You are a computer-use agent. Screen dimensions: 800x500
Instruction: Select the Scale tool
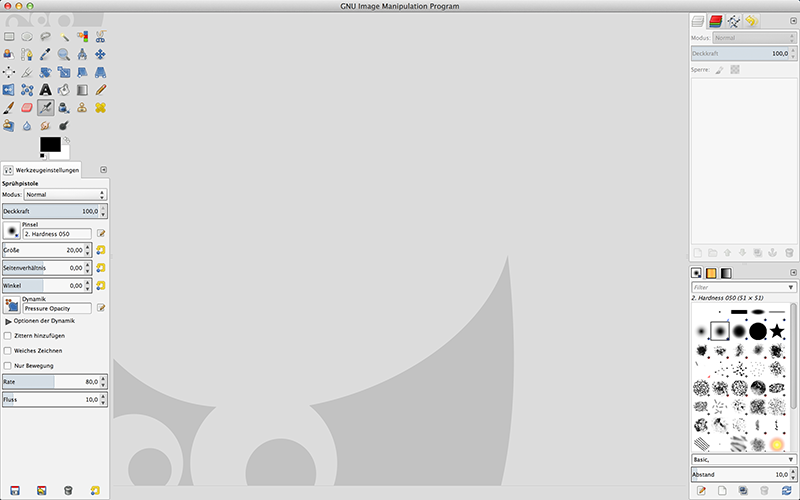64,72
